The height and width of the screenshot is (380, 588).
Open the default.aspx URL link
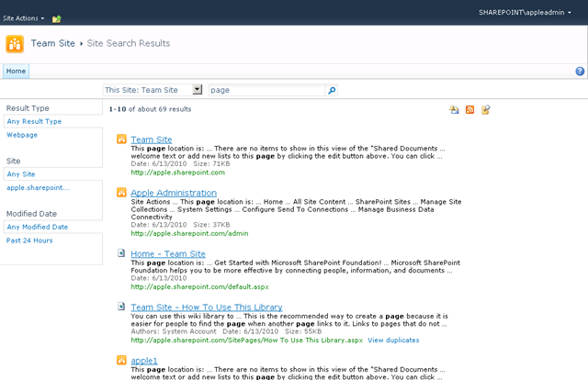coord(200,287)
